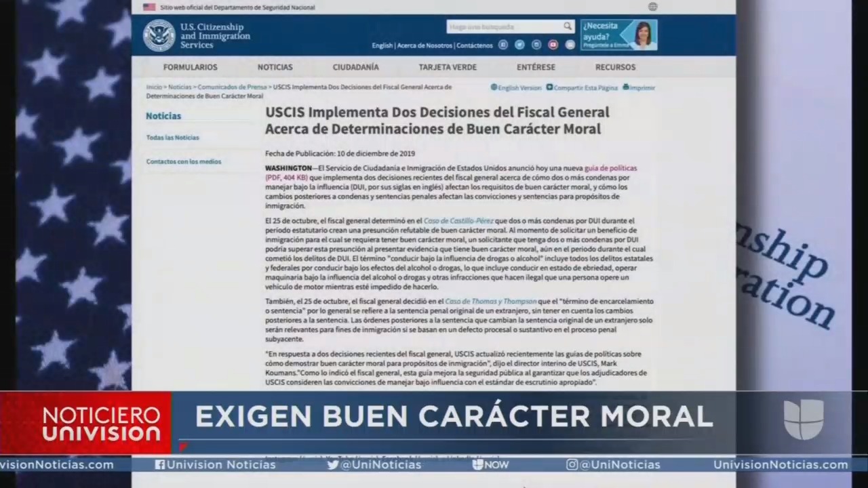The width and height of the screenshot is (868, 488).
Task: Go to the Inicio breadcrumb link
Action: (154, 87)
